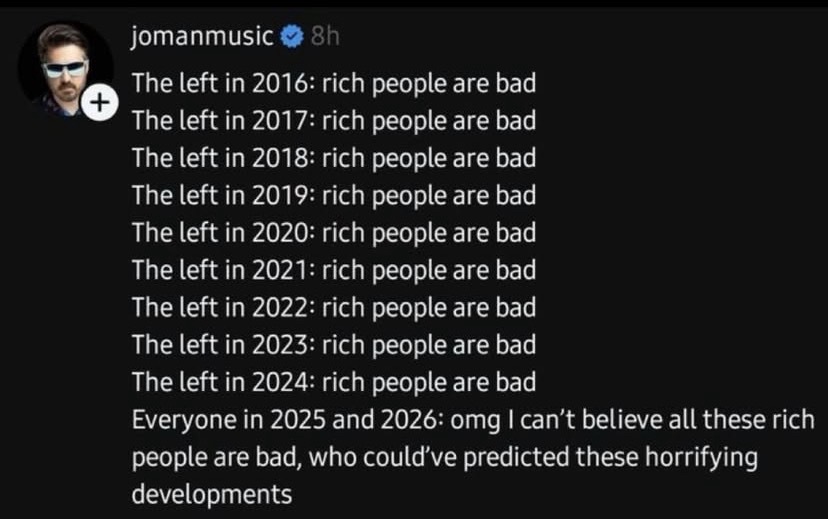Click the line about the left in 2016

pyautogui.click(x=334, y=84)
